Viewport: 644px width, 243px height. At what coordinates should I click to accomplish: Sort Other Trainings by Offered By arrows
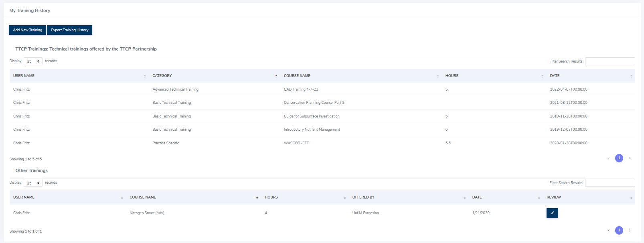465,198
